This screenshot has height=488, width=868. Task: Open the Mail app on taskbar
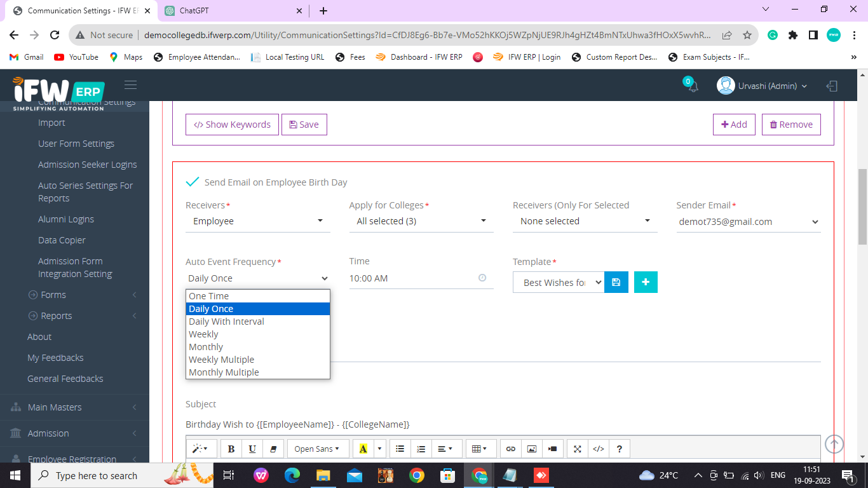(355, 475)
